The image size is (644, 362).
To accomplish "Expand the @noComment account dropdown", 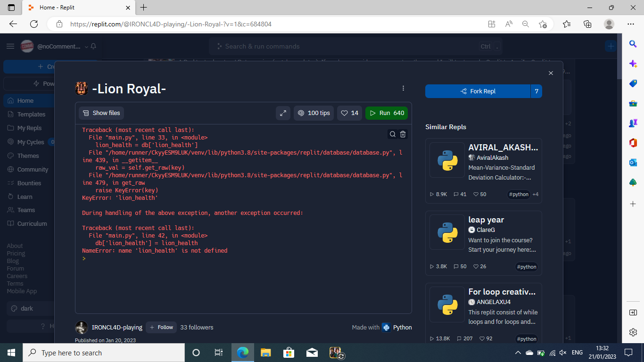I will tap(86, 47).
